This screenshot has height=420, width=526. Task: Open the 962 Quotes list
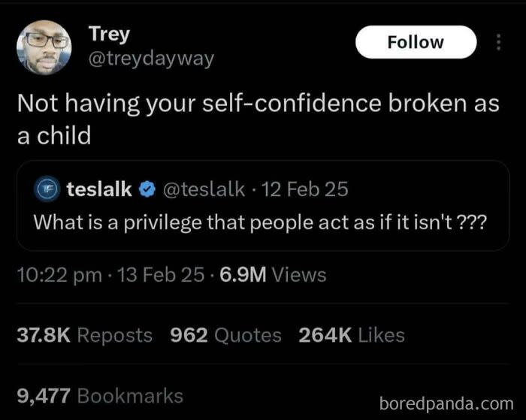[225, 335]
